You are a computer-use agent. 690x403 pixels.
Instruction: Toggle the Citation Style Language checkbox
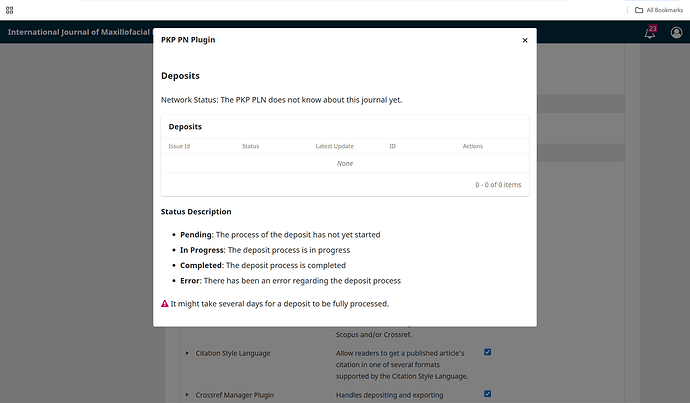click(488, 352)
